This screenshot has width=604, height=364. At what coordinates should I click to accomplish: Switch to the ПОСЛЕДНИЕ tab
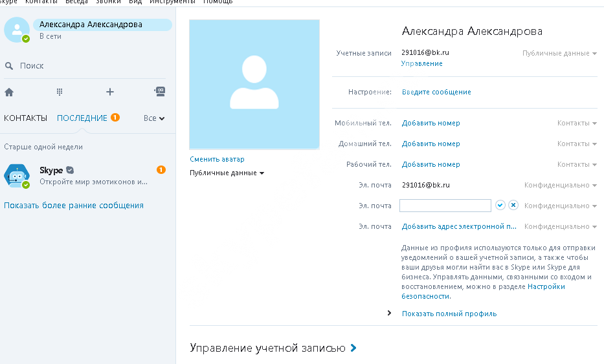82,118
